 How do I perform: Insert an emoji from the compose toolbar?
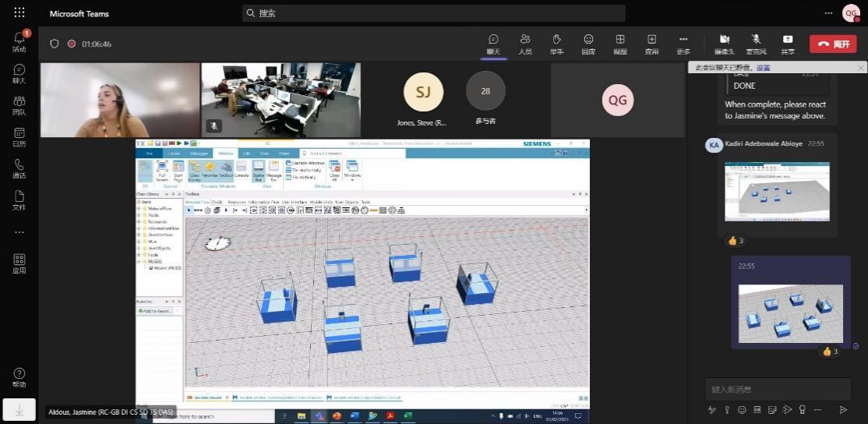[742, 410]
